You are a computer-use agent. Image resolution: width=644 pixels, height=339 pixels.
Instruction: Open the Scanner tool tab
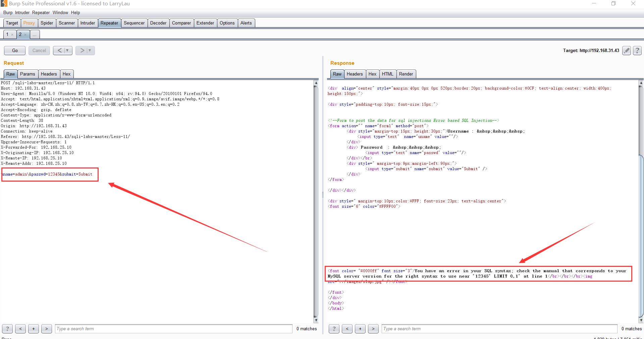[x=67, y=23]
